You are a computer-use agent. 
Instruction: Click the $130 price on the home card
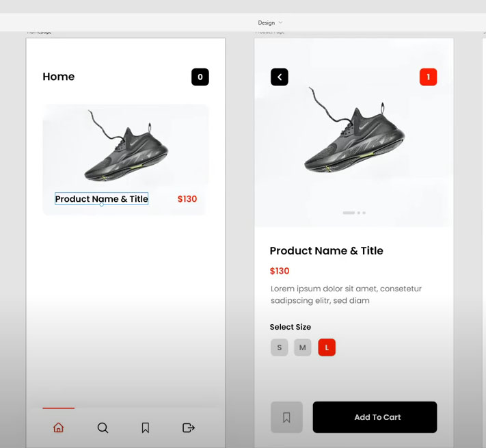pyautogui.click(x=187, y=199)
